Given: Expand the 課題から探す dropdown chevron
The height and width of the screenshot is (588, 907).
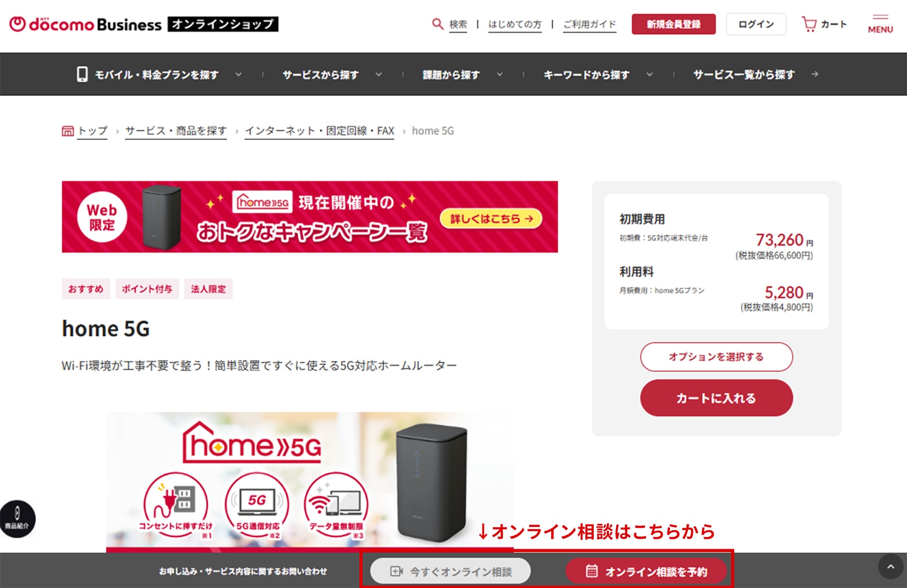Looking at the screenshot, I should [x=499, y=74].
